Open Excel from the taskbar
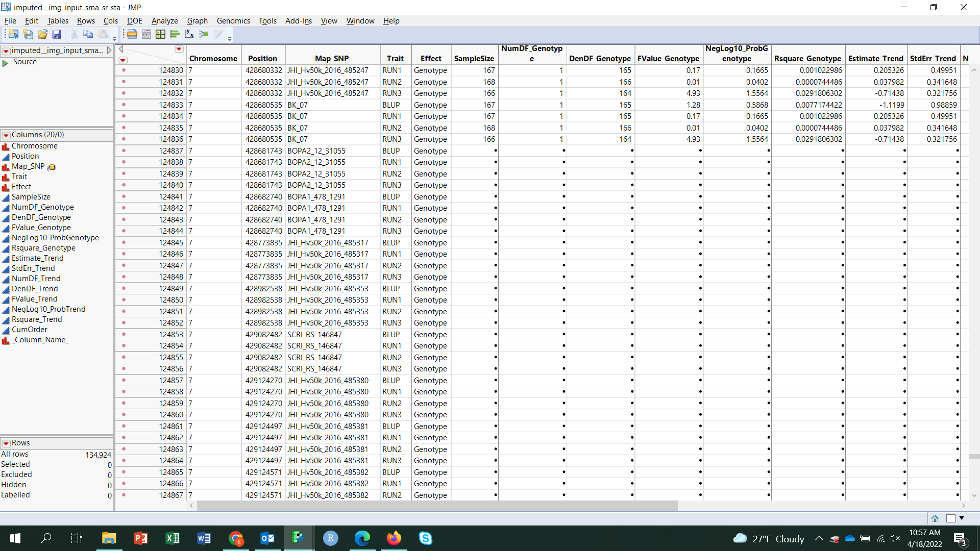This screenshot has height=551, width=980. click(172, 538)
